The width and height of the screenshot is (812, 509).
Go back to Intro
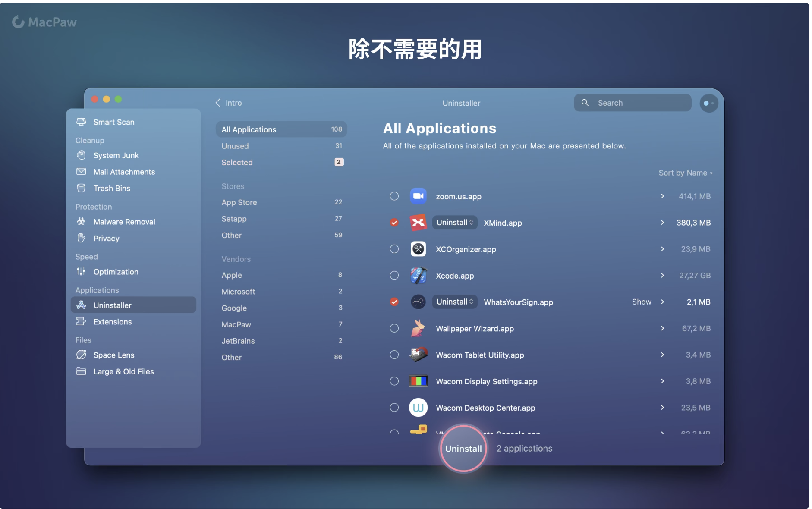(x=229, y=103)
